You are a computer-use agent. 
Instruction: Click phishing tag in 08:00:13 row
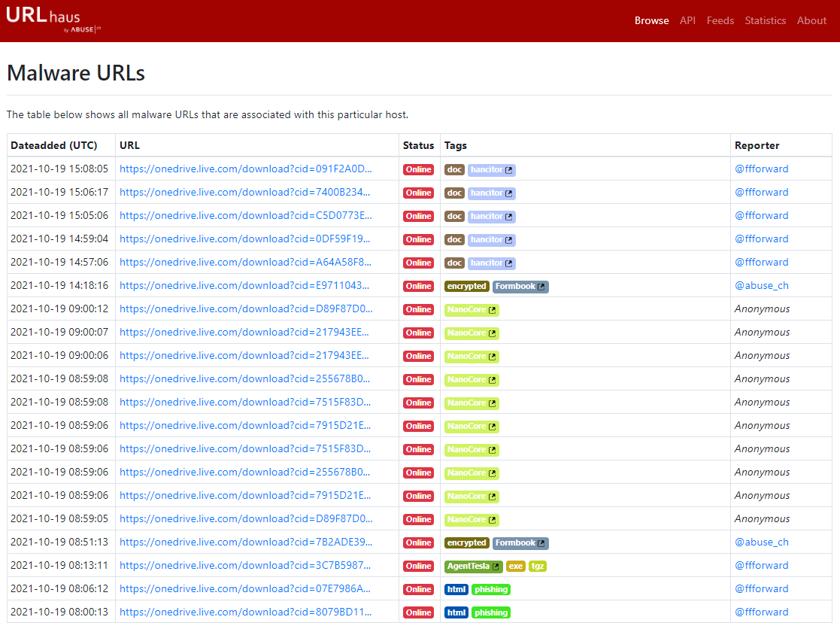491,612
